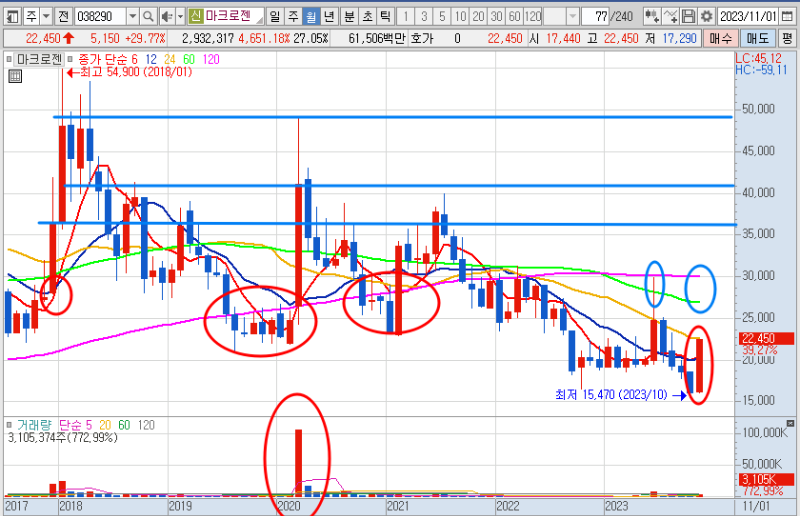Click the orange 24 moving average color
Viewport: 800px width, 516px height.
click(170, 59)
